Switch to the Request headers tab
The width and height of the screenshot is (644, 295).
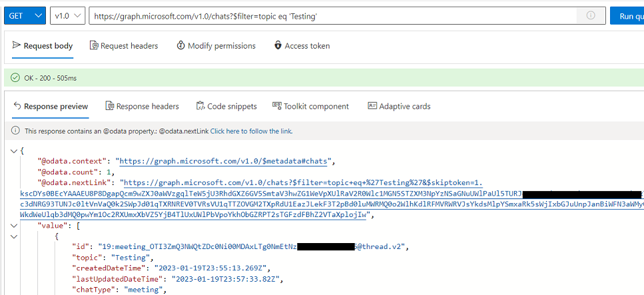pyautogui.click(x=124, y=46)
